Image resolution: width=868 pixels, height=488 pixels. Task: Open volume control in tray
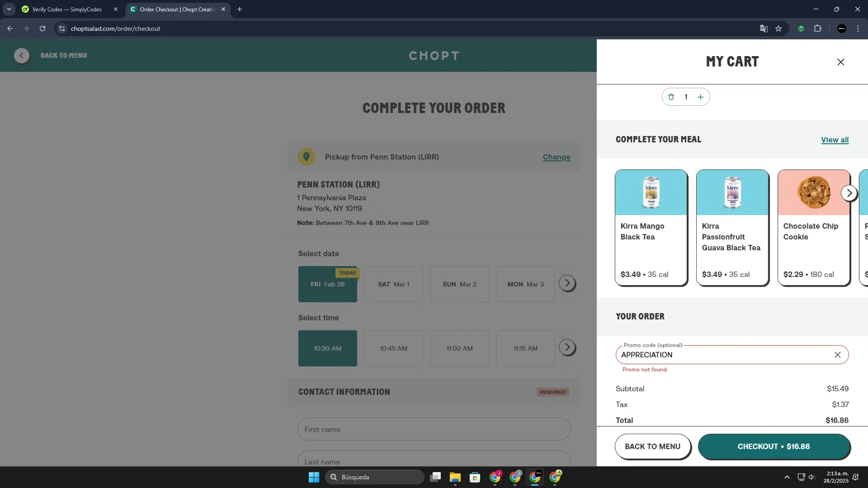pyautogui.click(x=812, y=477)
